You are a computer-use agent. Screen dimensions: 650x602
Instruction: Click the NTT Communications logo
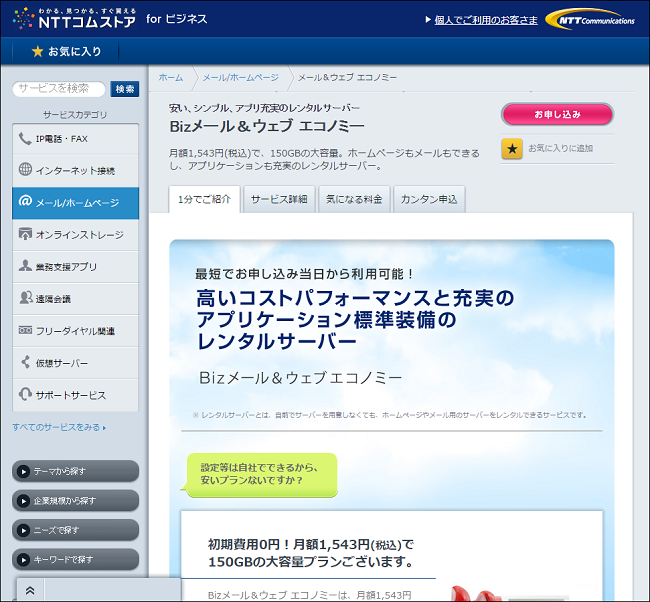[590, 19]
